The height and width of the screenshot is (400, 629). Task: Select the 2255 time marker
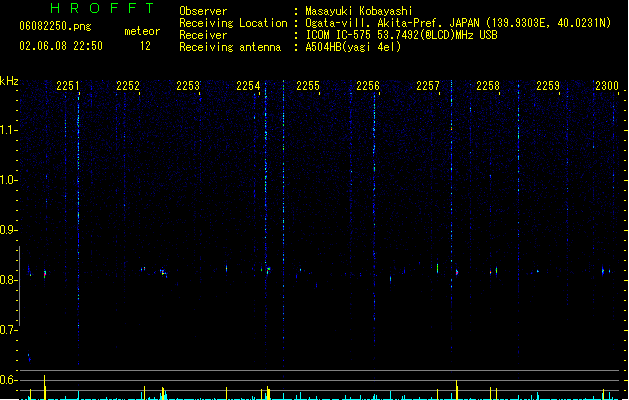pyautogui.click(x=308, y=86)
